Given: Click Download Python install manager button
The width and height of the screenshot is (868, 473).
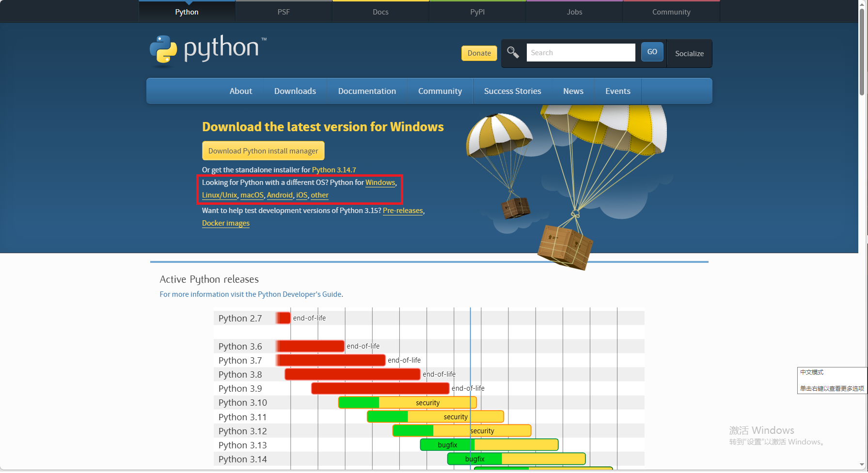Looking at the screenshot, I should 263,151.
